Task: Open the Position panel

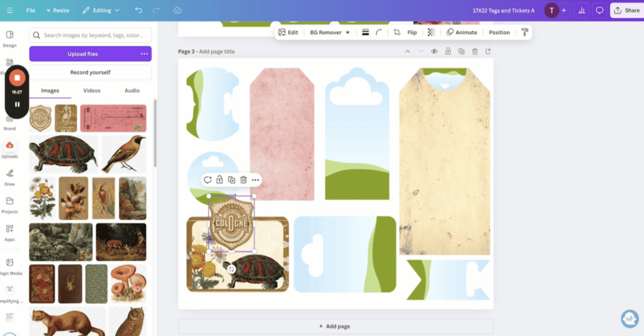Action: point(499,32)
